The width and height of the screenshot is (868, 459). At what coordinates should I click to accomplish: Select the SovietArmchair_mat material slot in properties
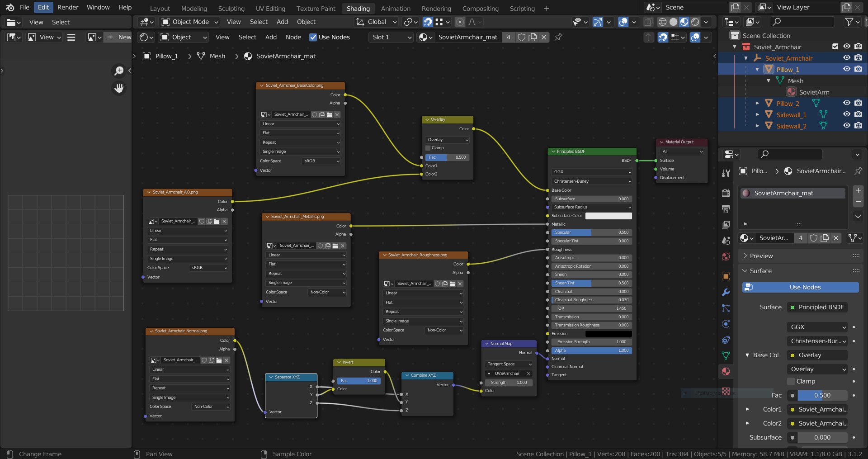793,193
